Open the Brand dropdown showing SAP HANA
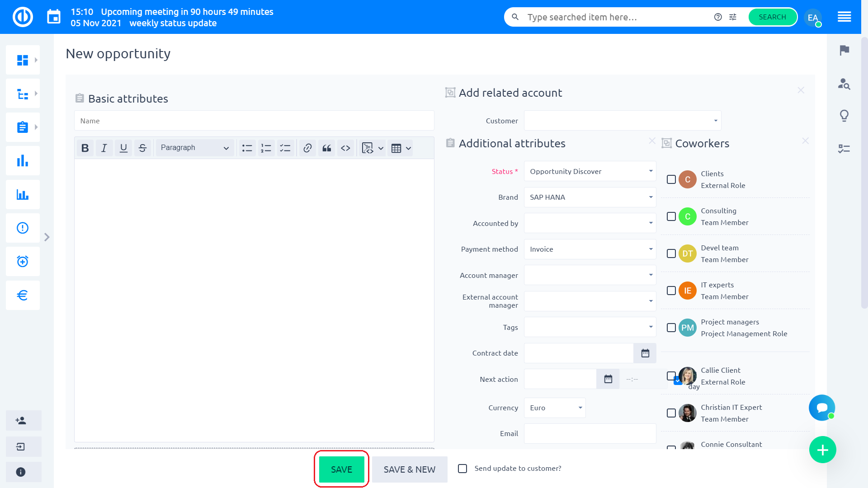The width and height of the screenshot is (868, 488). click(x=590, y=197)
